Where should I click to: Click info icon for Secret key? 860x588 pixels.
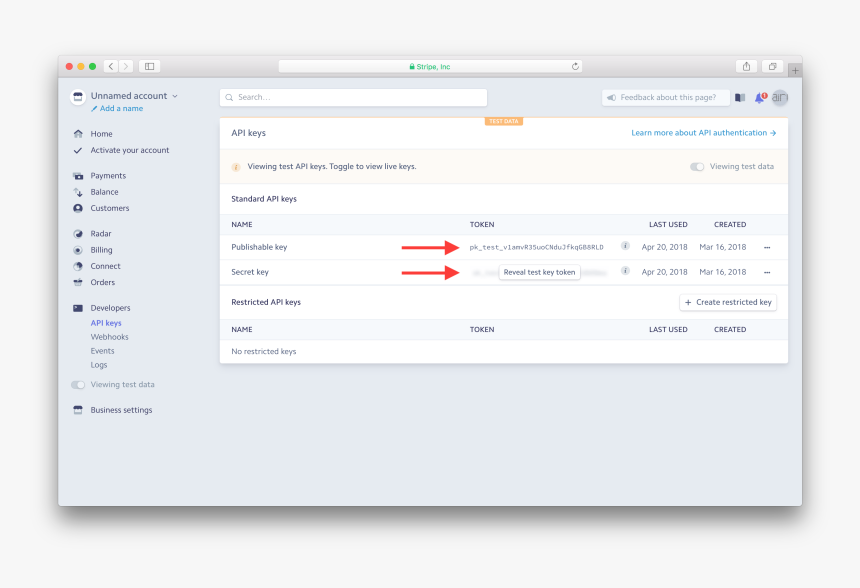pos(625,271)
